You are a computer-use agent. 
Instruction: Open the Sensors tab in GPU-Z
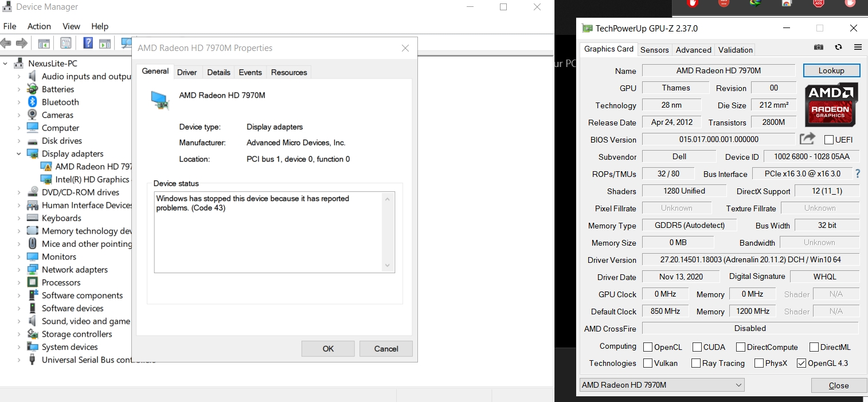coord(655,50)
